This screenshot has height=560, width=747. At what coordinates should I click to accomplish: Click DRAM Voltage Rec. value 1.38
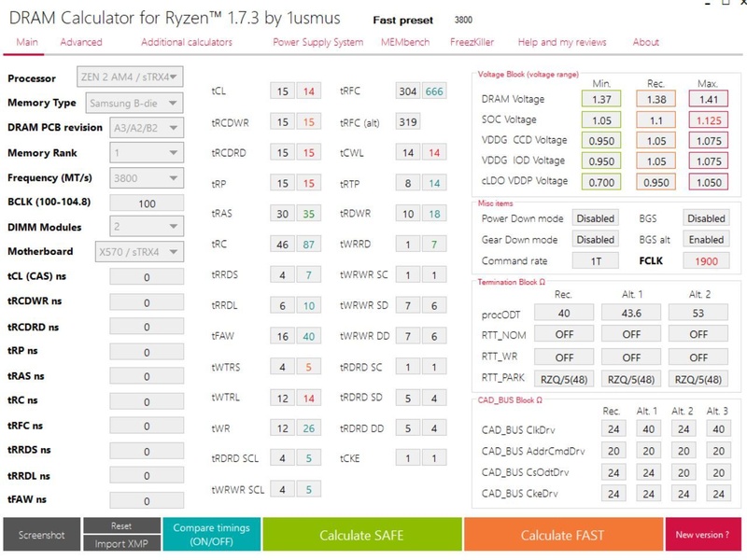tap(656, 99)
